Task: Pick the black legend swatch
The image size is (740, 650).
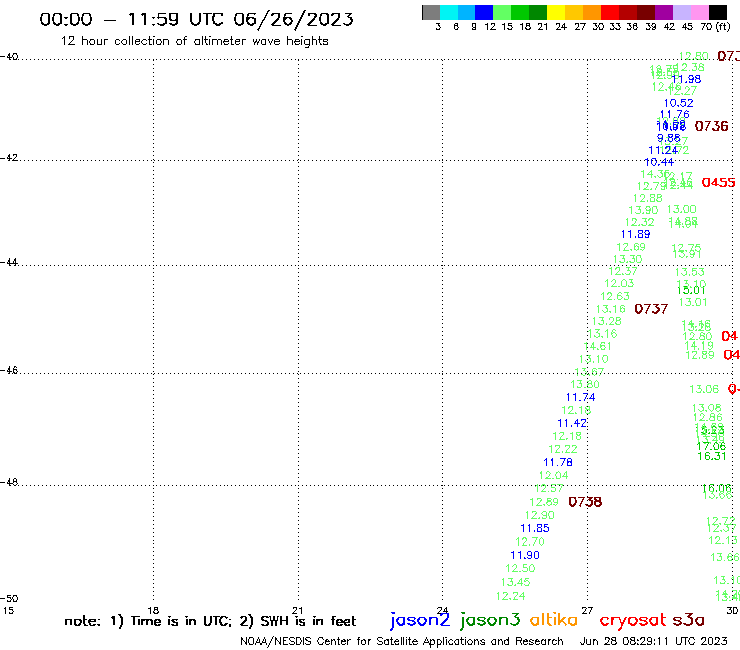Action: pos(718,12)
